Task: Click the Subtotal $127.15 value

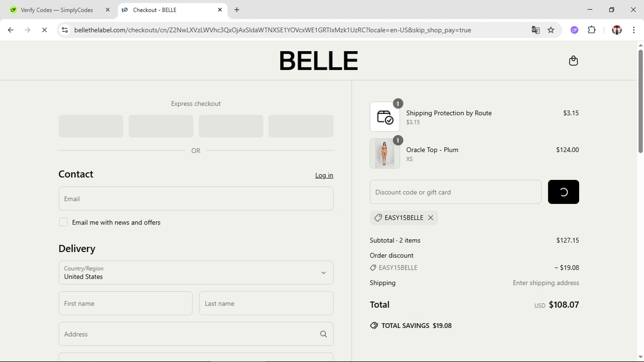Action: coord(568,240)
